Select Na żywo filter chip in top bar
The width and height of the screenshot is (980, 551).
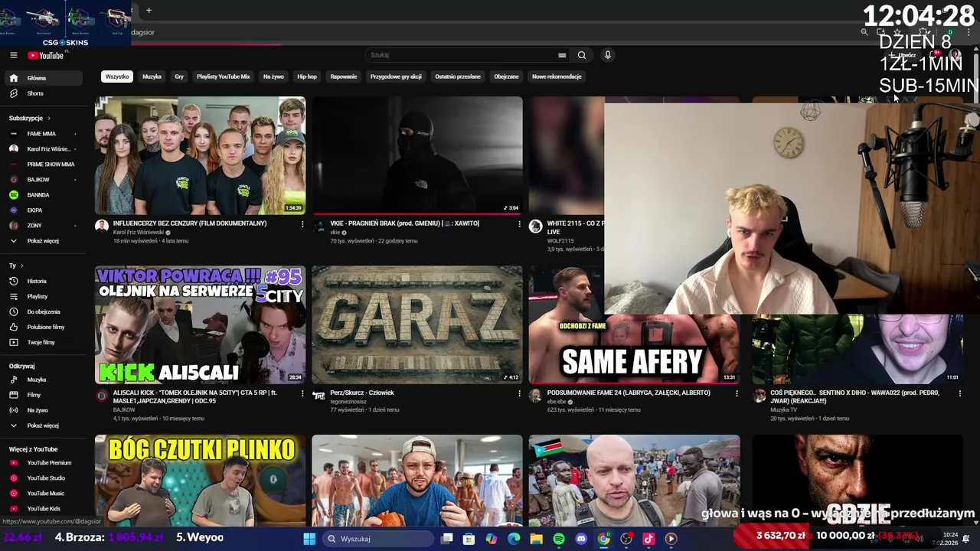273,77
